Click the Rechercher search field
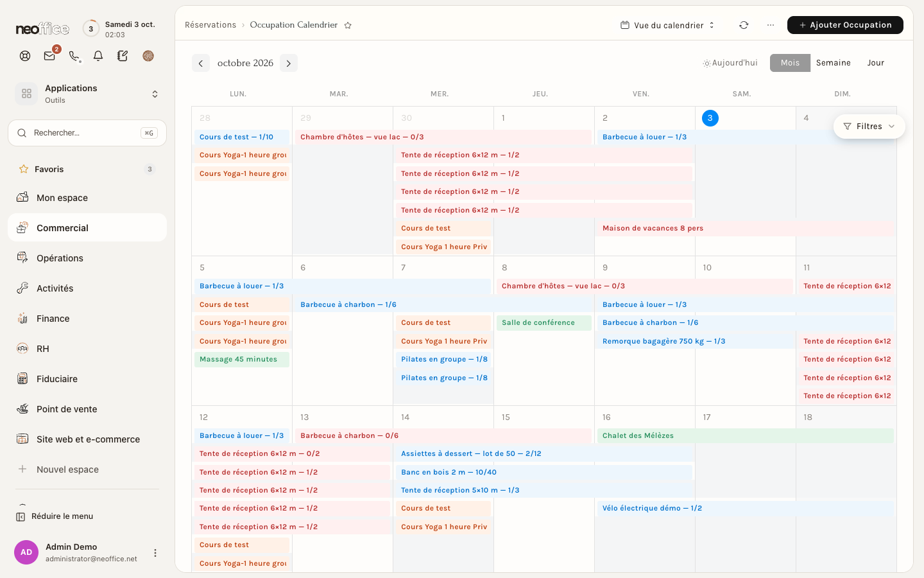This screenshot has height=578, width=924. tap(87, 133)
